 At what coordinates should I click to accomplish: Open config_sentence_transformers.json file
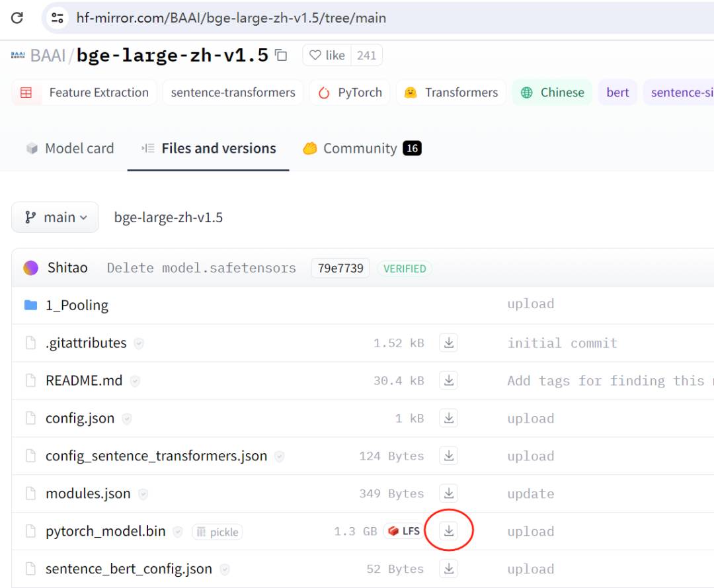[x=156, y=456]
